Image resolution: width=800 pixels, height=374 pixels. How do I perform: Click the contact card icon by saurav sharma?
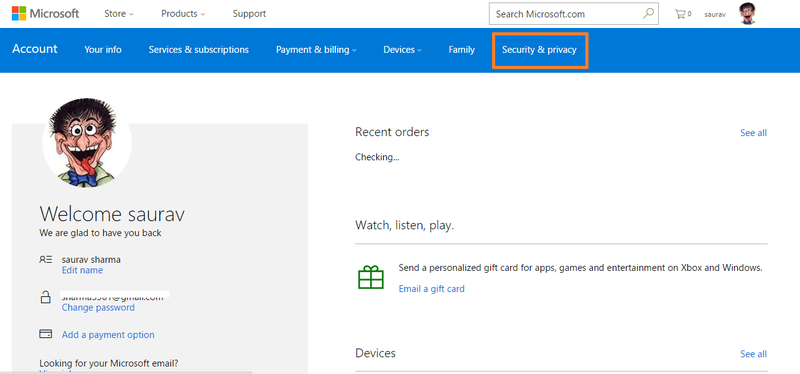[46, 259]
